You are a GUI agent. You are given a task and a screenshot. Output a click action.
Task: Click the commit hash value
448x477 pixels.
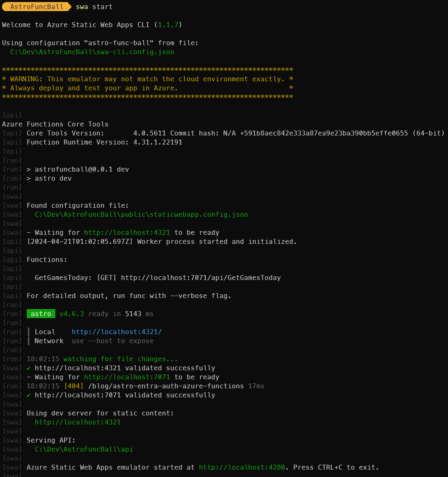[324, 133]
